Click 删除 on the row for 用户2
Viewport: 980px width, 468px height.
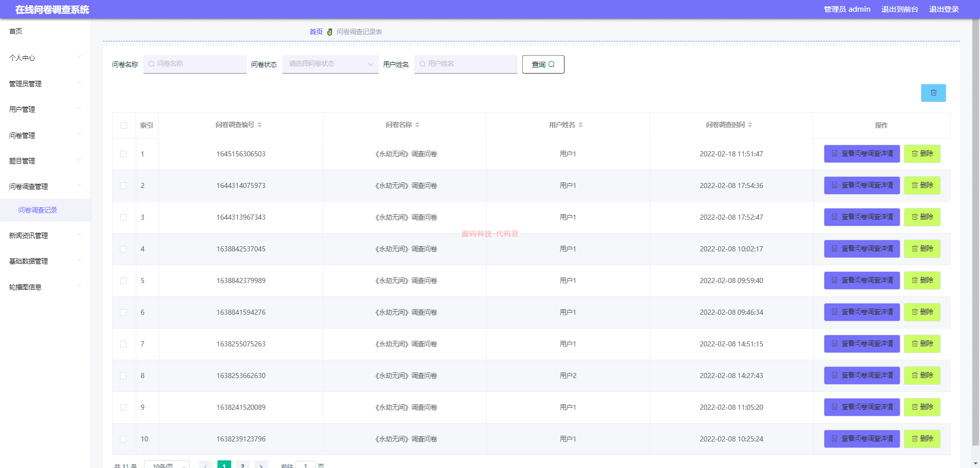tap(922, 376)
